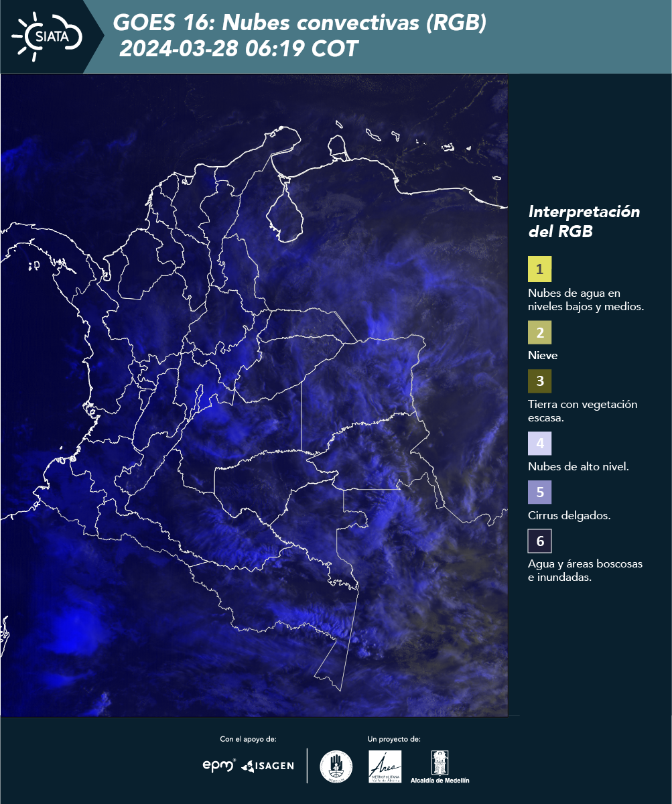This screenshot has height=804, width=672.
Task: Click the Alcaldía de Medellín logo
Action: tap(440, 766)
